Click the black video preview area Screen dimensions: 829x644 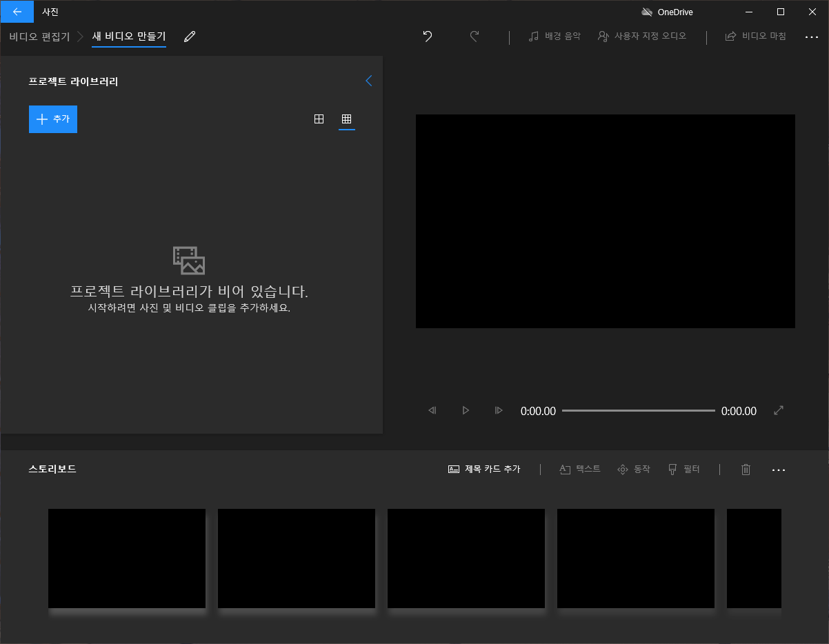click(606, 221)
